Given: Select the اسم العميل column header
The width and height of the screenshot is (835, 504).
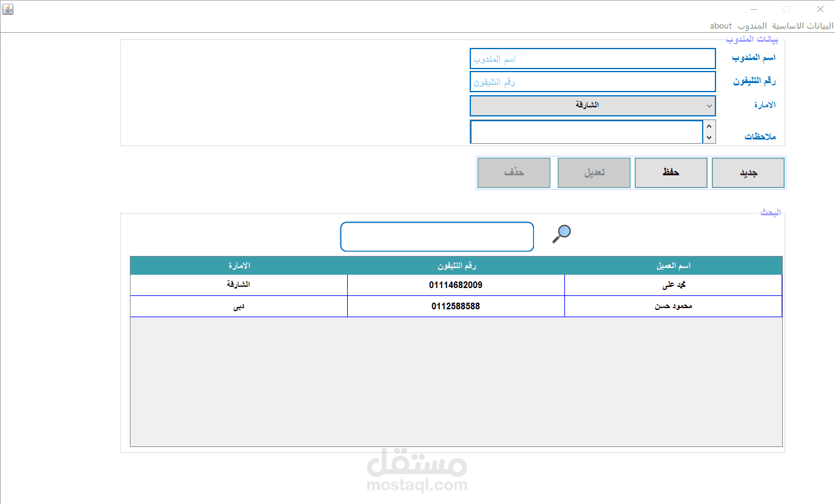Looking at the screenshot, I should tap(674, 266).
